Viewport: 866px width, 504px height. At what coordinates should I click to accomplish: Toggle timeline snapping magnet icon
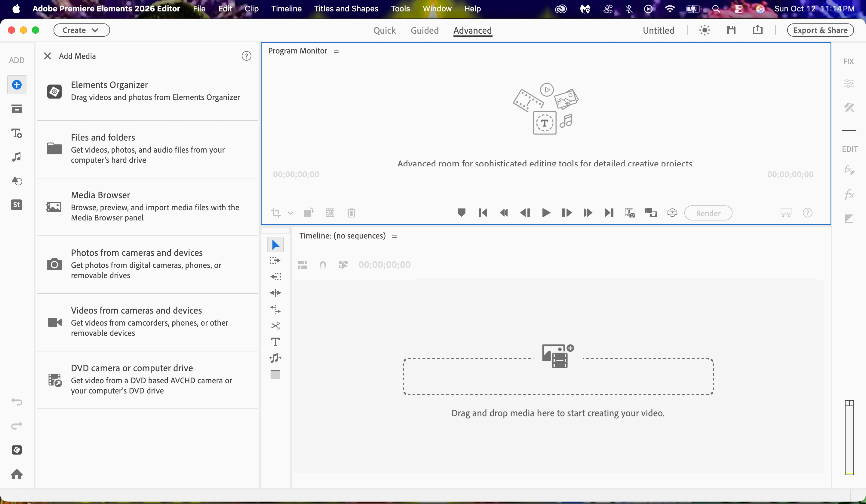click(x=323, y=265)
